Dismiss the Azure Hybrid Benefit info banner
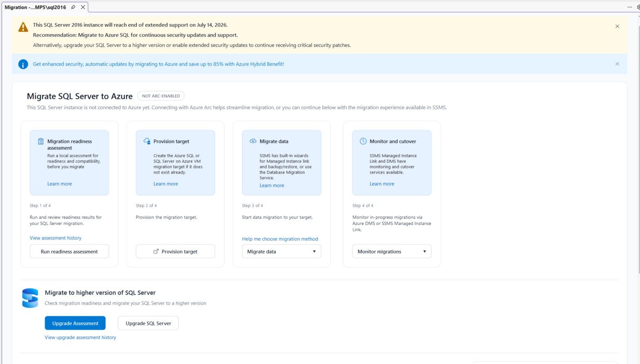 point(617,64)
